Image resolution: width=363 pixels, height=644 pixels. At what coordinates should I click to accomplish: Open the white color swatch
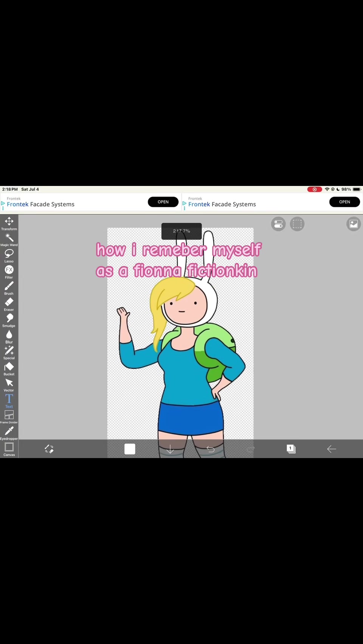130,449
